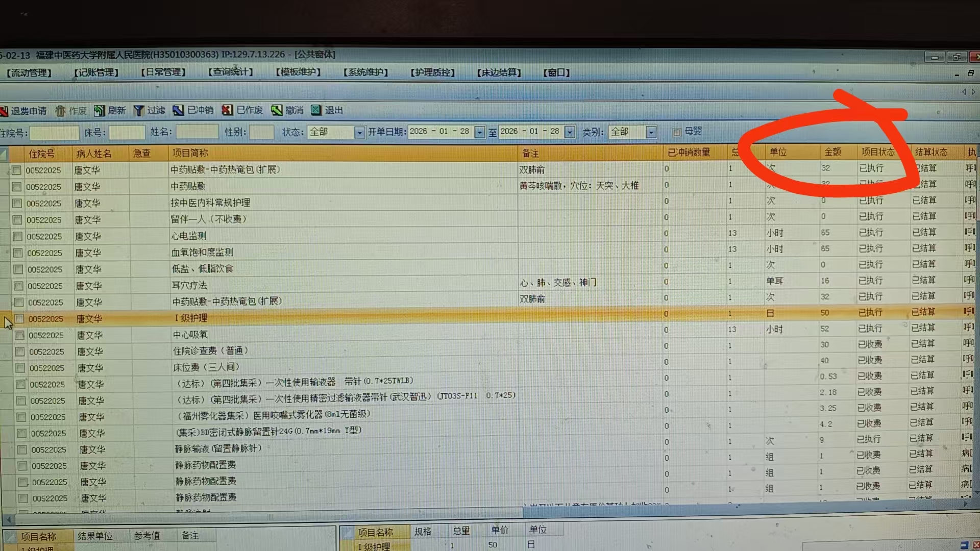Click the 已冲销 toolbar icon
Screen dimensions: 980x551
[178, 110]
